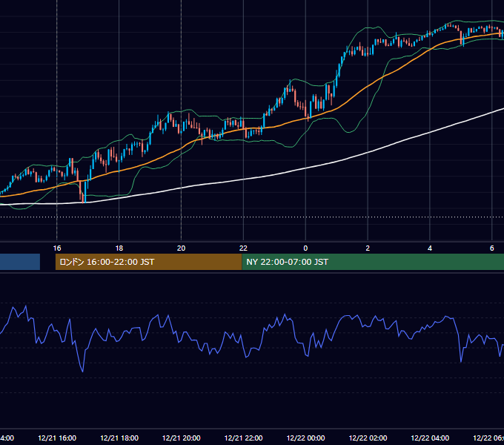
Task: Click the blue session bar before London
Action: click(x=20, y=262)
